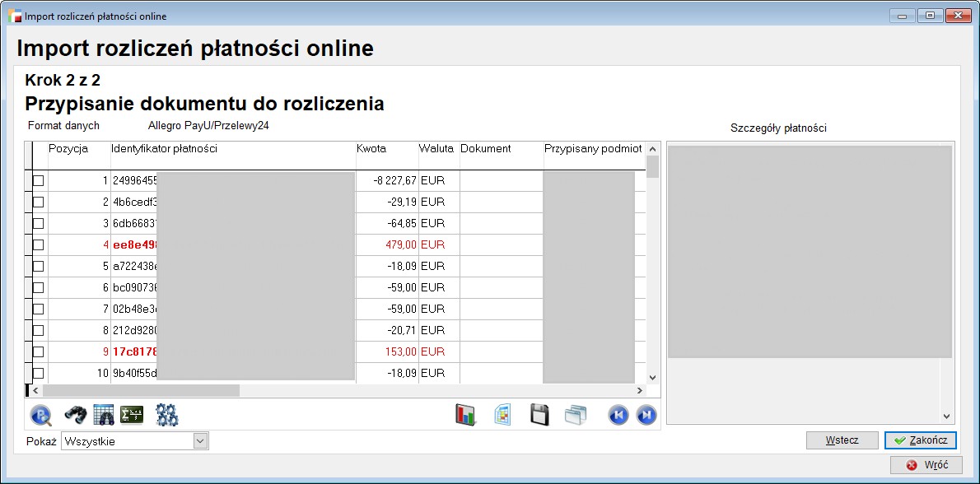Viewport: 980px width, 484px height.
Task: Click the Zakończ button
Action: click(x=920, y=440)
